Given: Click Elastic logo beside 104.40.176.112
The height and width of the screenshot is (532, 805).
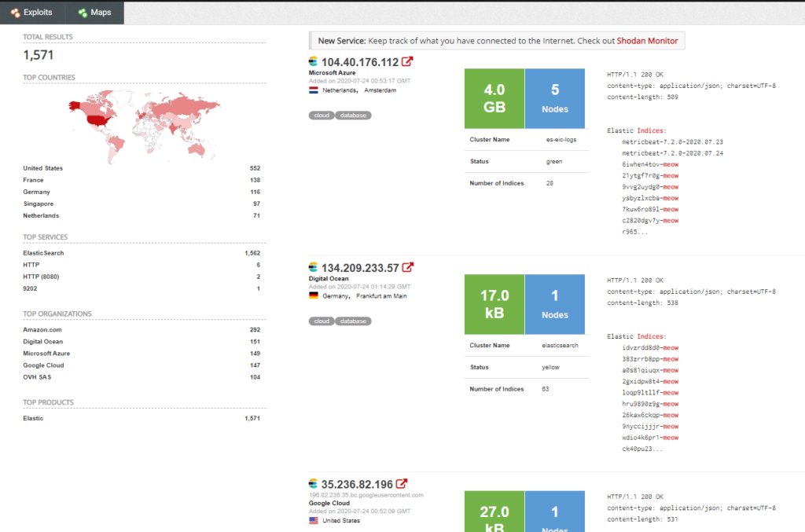Looking at the screenshot, I should pos(313,62).
